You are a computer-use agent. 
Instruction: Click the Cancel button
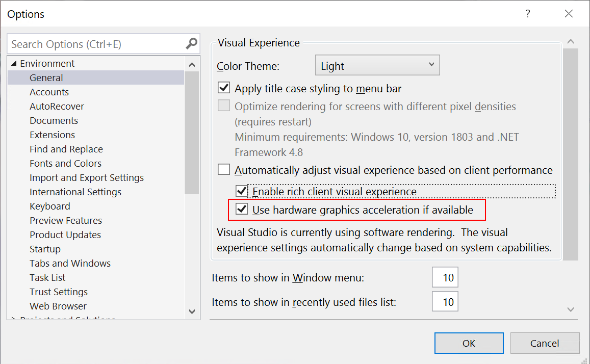pyautogui.click(x=545, y=343)
